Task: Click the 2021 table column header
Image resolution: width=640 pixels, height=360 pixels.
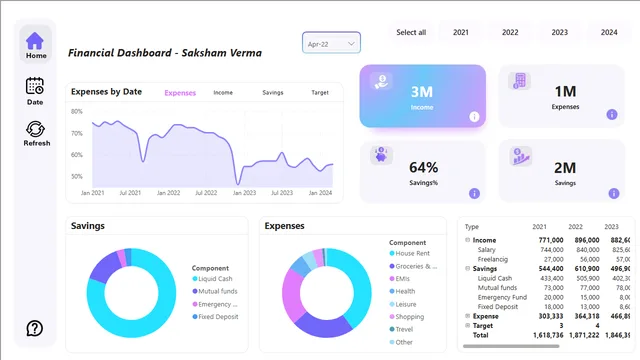Action: 539,227
